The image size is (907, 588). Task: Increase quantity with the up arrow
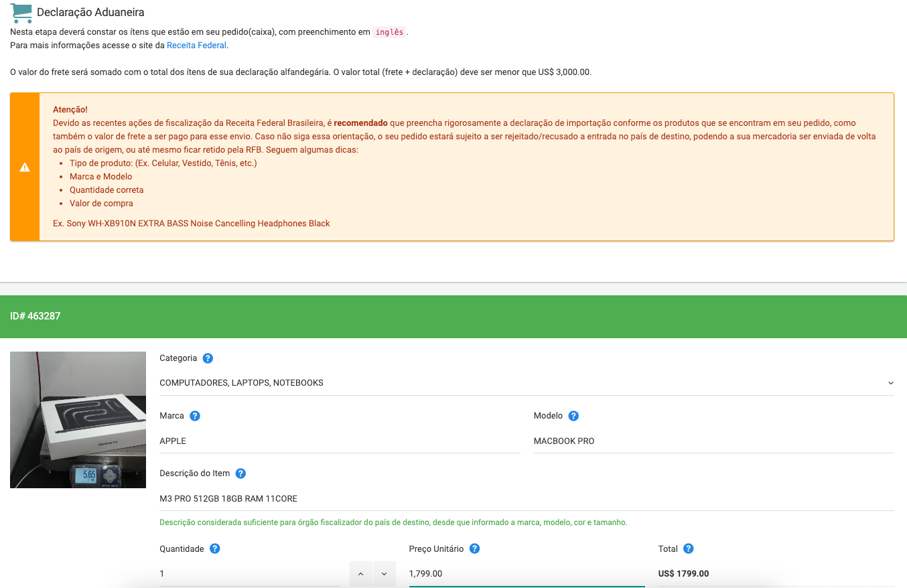tap(360, 574)
